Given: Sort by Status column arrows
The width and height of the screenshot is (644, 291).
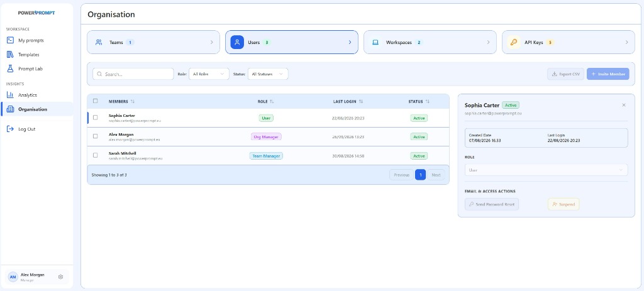Looking at the screenshot, I should click(x=428, y=101).
